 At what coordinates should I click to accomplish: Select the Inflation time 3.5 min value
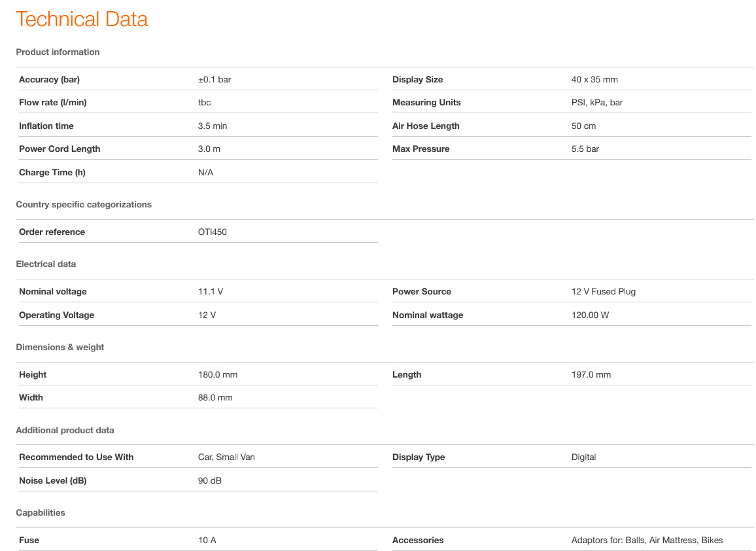tap(213, 126)
